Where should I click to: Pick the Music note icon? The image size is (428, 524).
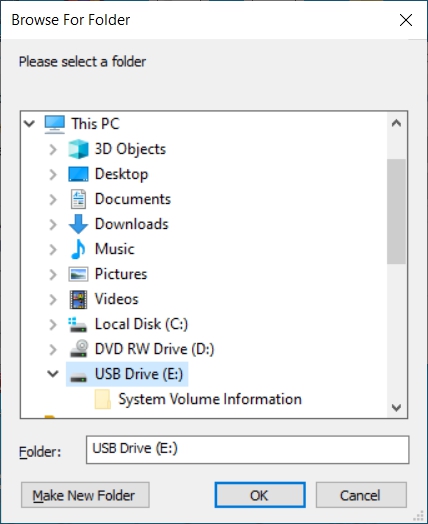(78, 249)
